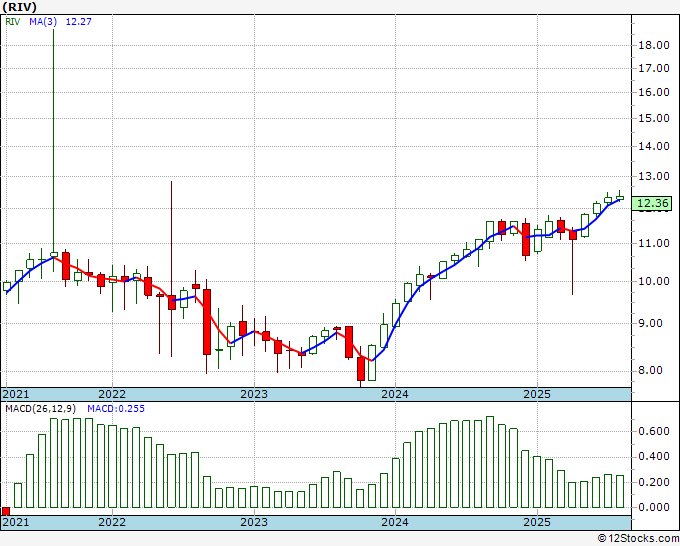
Task: Click the 2022 label on price chart axis
Action: 112,394
